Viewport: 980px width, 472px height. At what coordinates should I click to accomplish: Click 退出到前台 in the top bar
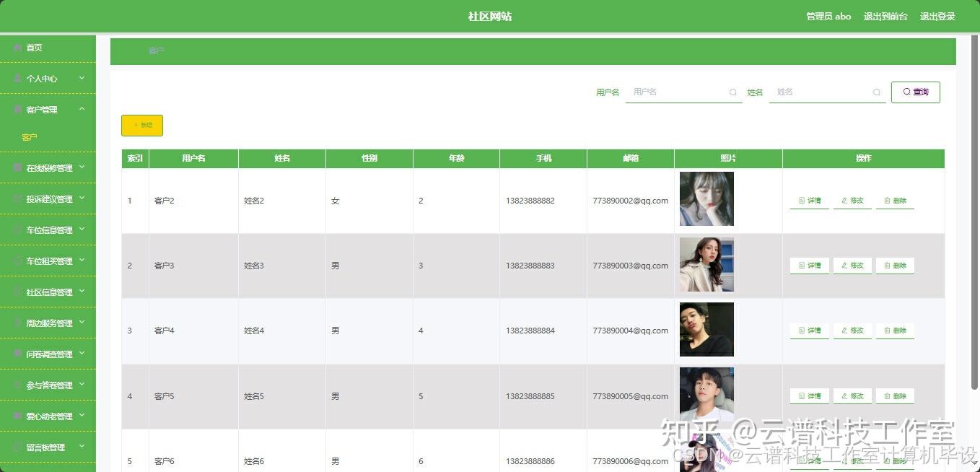tap(885, 16)
